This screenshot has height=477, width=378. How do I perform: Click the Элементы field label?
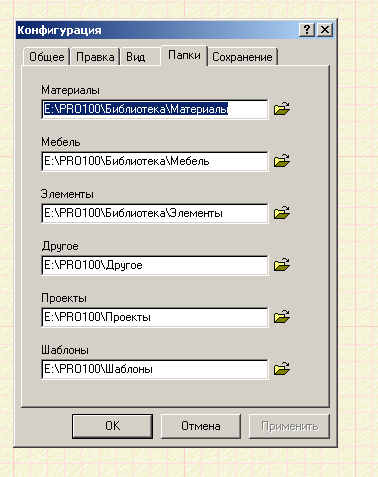click(x=67, y=194)
